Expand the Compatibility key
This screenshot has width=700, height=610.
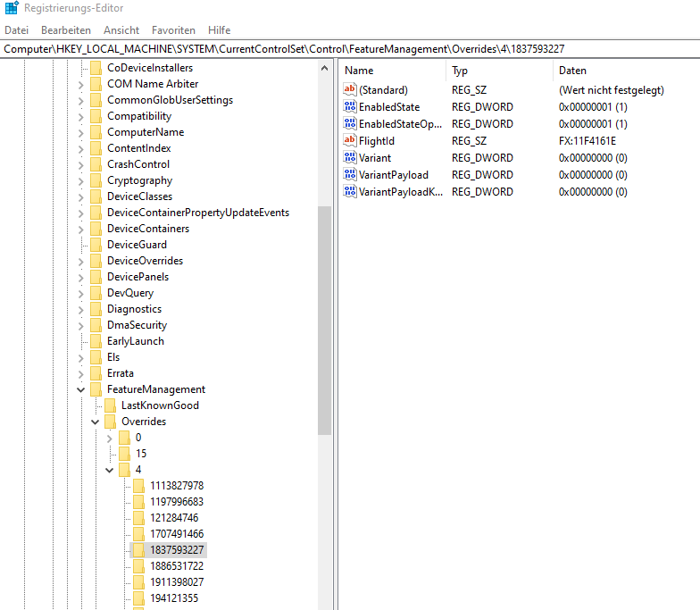coord(80,116)
